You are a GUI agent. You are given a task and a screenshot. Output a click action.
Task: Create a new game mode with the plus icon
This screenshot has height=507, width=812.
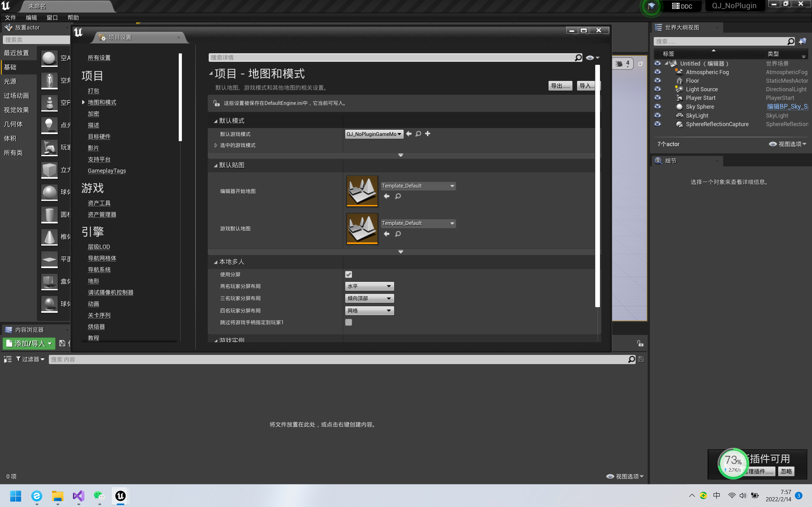click(428, 134)
